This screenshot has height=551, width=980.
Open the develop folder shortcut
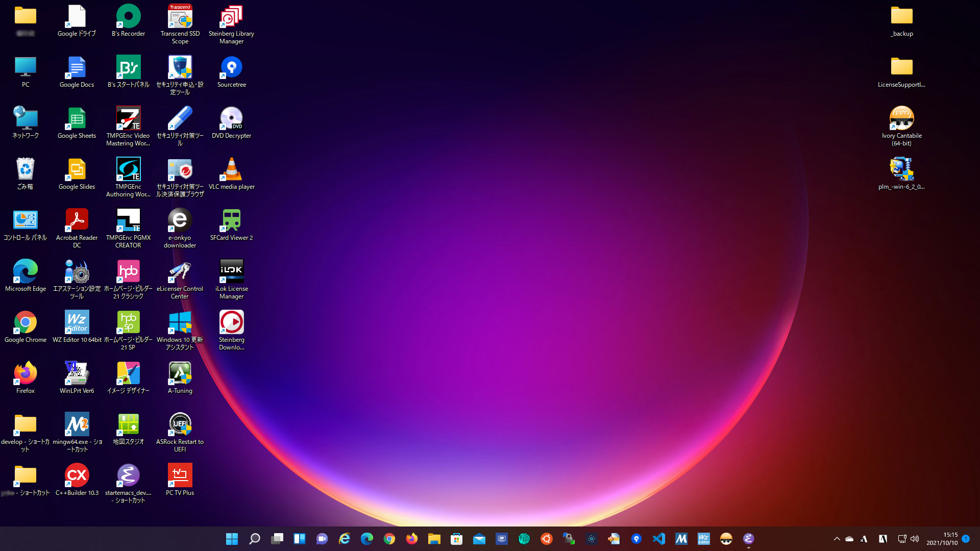(x=26, y=433)
